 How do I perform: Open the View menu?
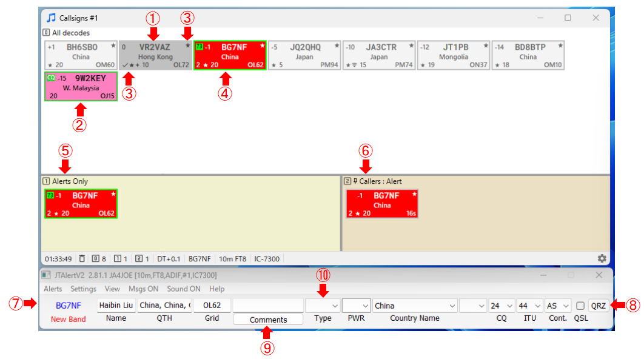pos(112,289)
